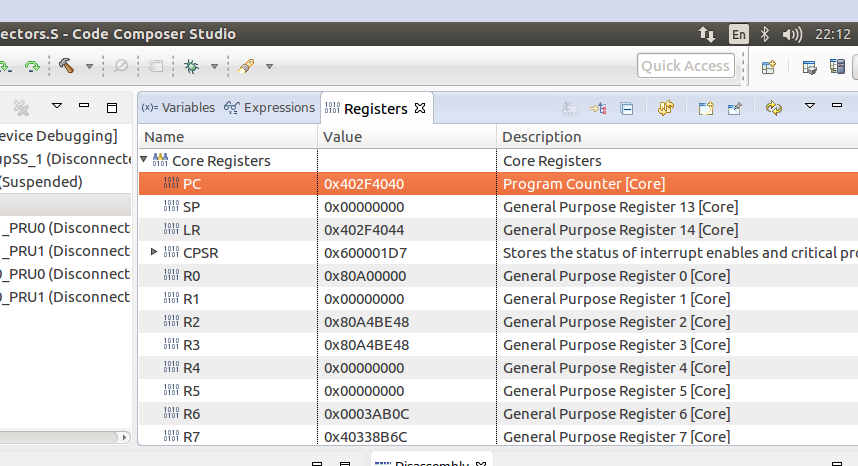
Task: Click the R2 register name
Action: coord(192,322)
